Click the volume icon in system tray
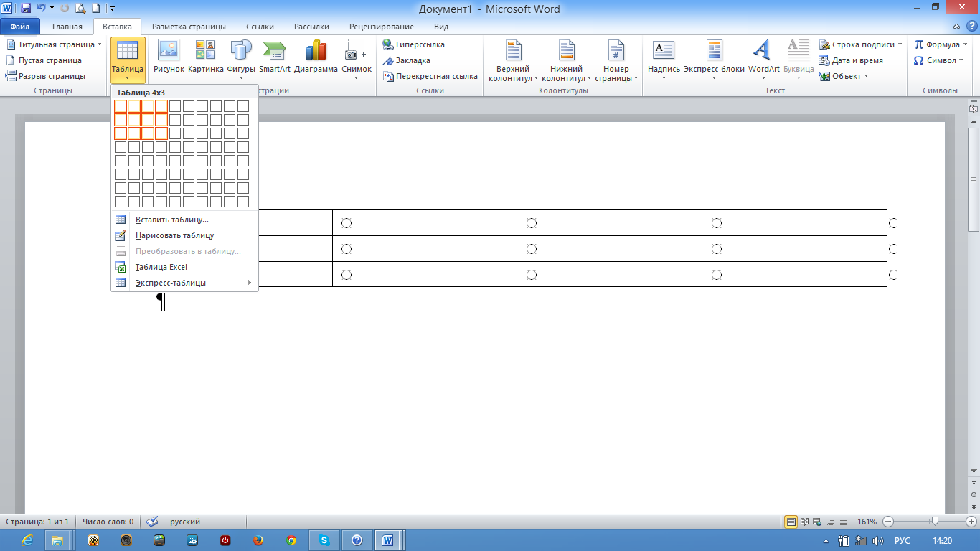980x551 pixels. point(878,540)
